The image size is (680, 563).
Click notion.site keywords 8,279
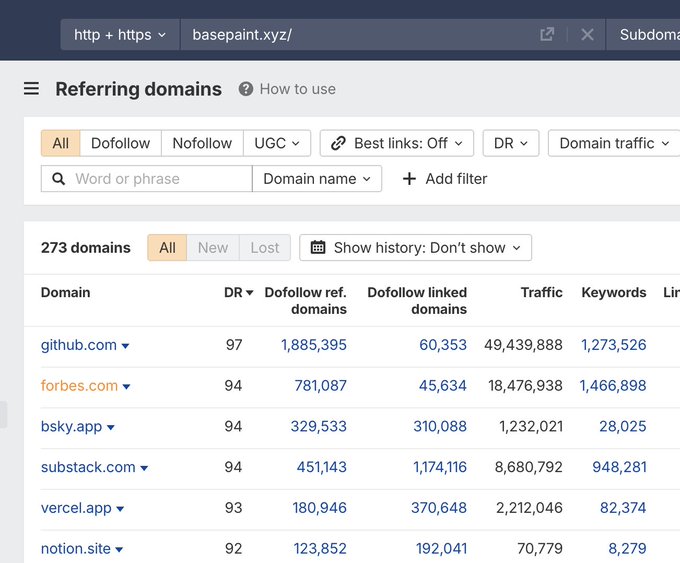pyautogui.click(x=627, y=549)
